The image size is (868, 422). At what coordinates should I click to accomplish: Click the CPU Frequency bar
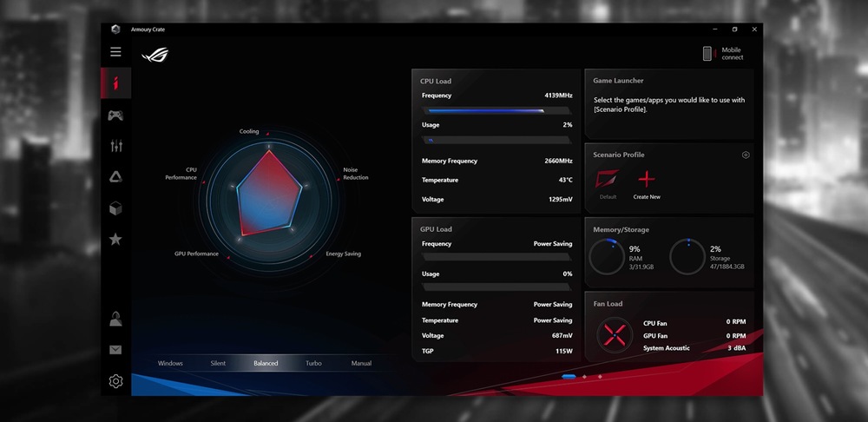(x=496, y=111)
